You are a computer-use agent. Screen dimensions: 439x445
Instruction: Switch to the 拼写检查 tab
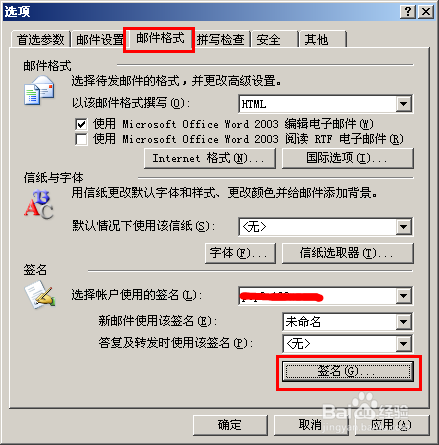tap(221, 40)
